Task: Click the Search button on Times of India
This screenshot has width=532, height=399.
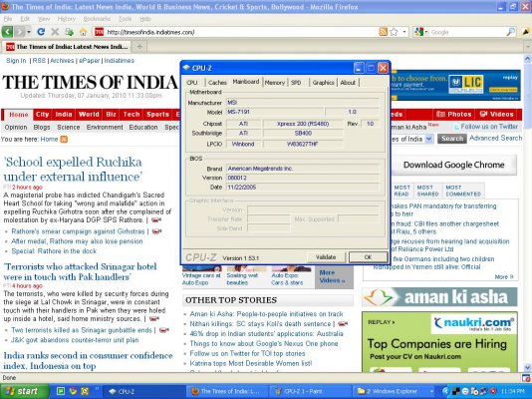Action: tap(452, 139)
